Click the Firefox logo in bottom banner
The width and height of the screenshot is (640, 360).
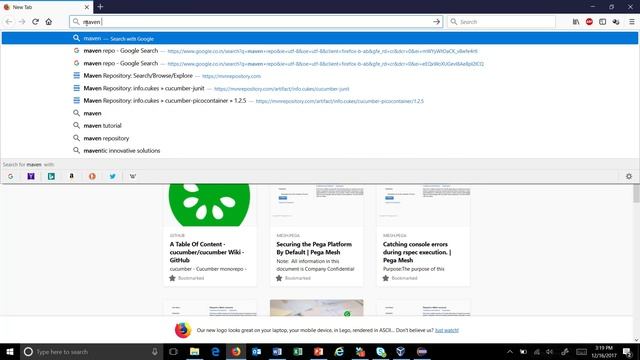coord(183,330)
